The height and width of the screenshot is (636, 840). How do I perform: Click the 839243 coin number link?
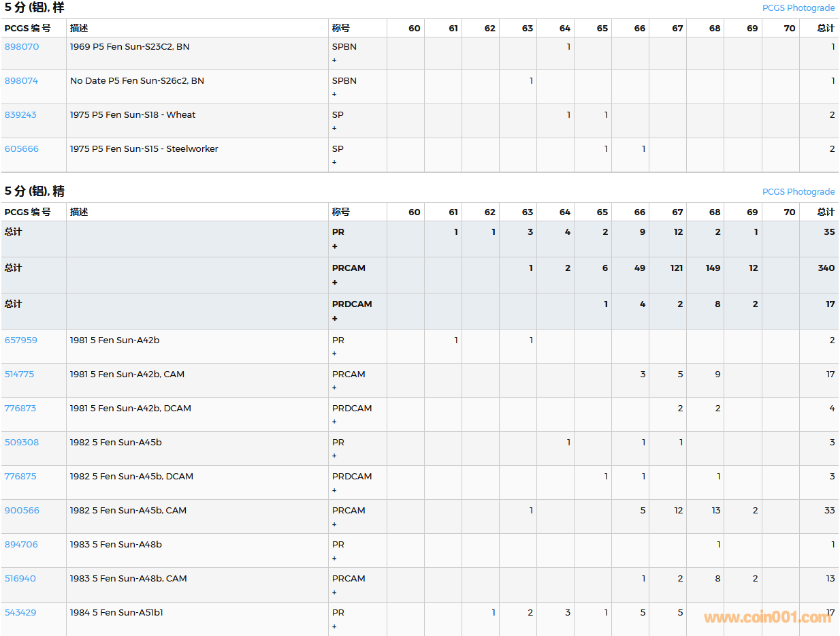[21, 115]
